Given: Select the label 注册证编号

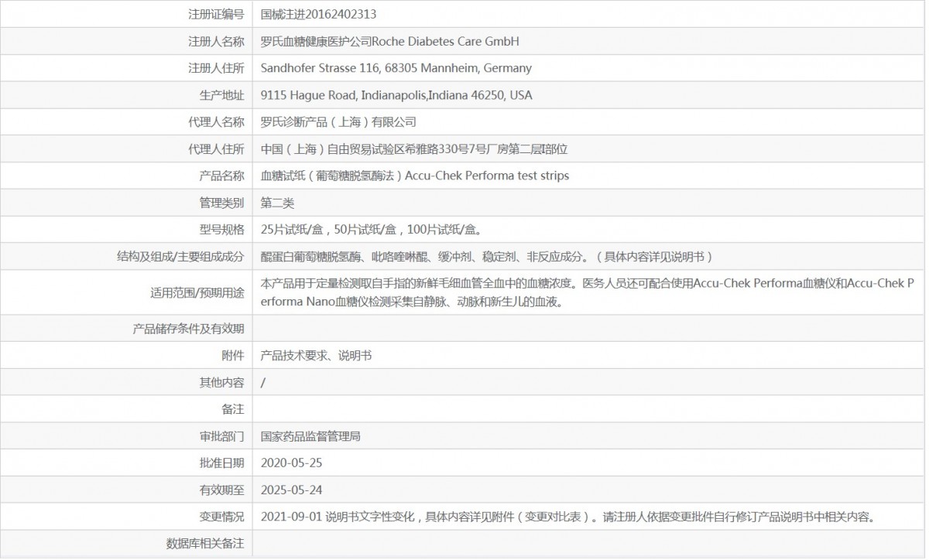Looking at the screenshot, I should (x=216, y=14).
